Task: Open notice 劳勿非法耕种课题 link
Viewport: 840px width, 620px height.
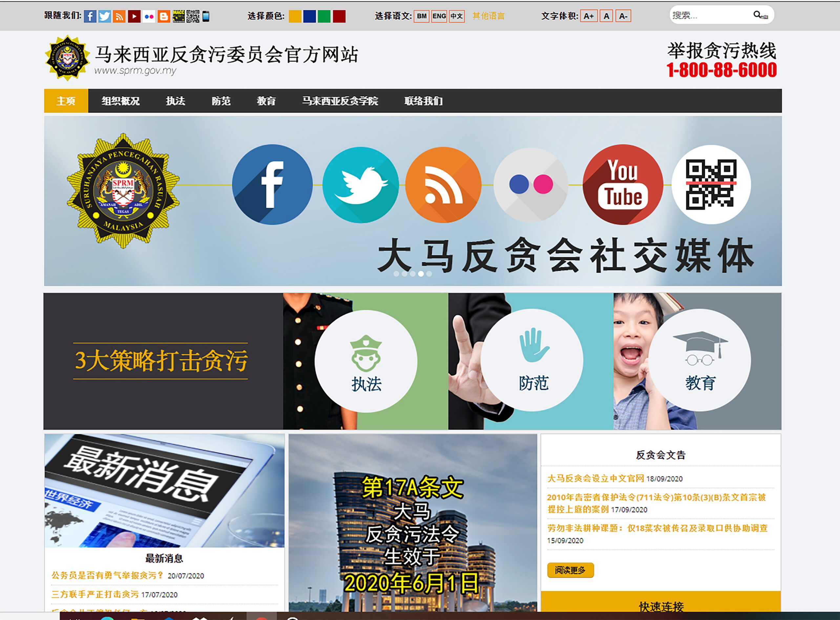Action: [658, 528]
